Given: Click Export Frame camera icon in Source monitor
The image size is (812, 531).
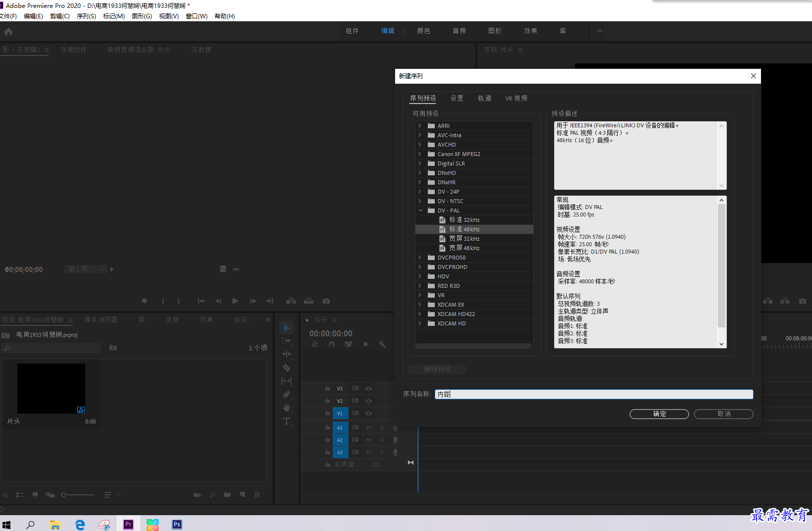Looking at the screenshot, I should [x=326, y=301].
